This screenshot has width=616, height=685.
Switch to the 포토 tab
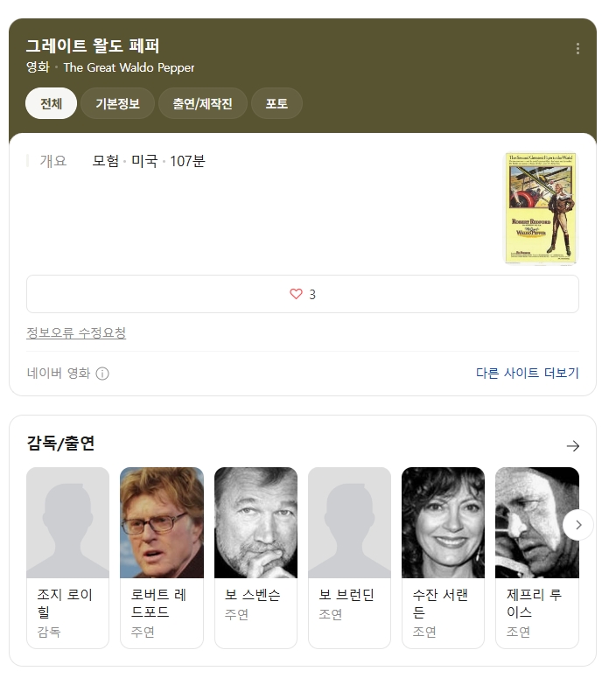coord(276,103)
